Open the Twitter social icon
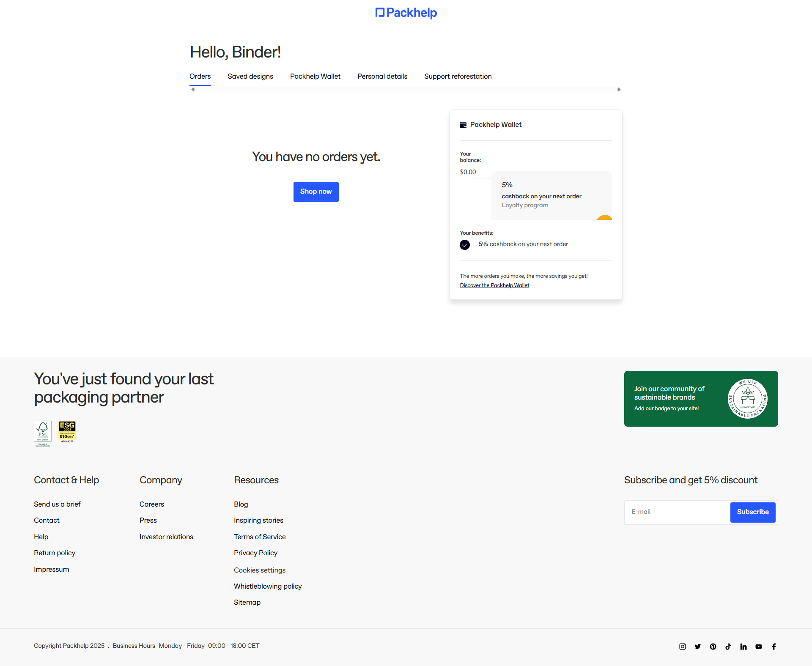This screenshot has height=666, width=812. click(698, 647)
